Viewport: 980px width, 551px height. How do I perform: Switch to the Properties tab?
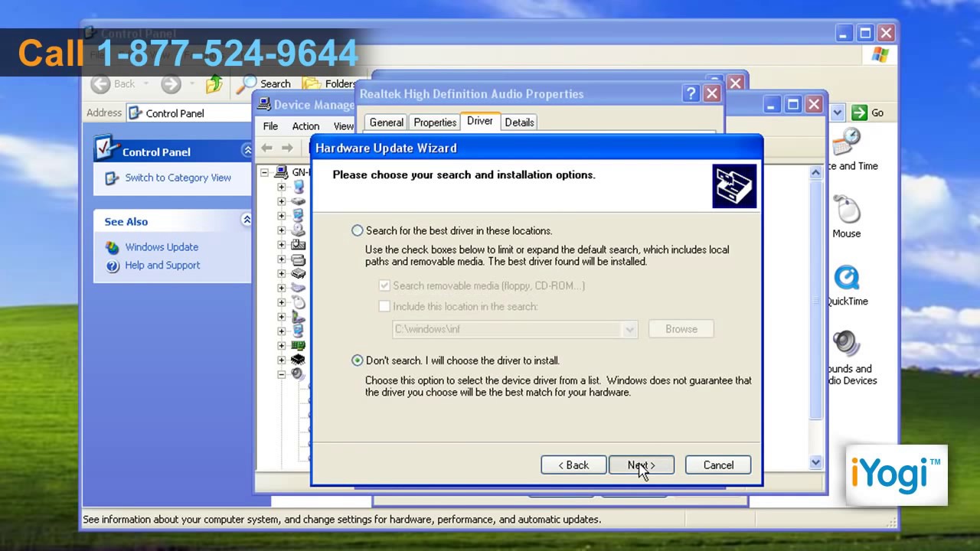(435, 122)
